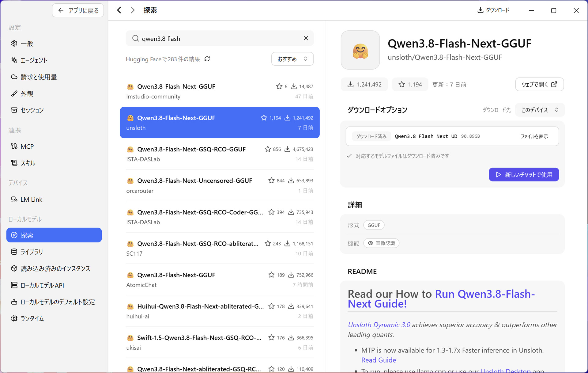Open the おすすめ sort dropdown

point(292,59)
